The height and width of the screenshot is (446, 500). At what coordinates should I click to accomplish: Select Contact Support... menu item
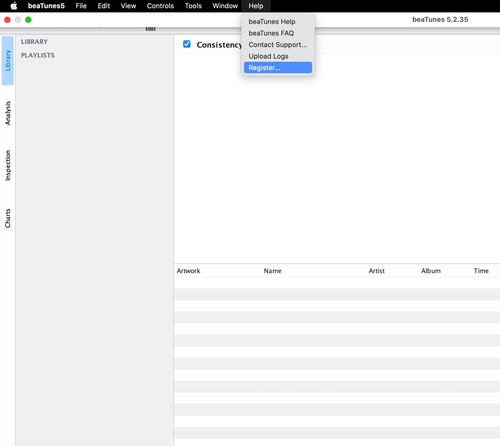pos(278,45)
